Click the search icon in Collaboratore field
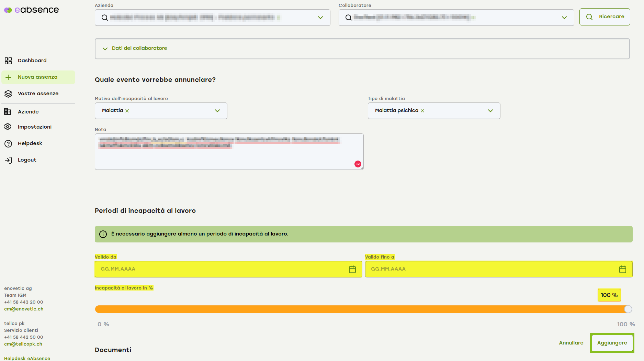644x361 pixels. click(348, 18)
